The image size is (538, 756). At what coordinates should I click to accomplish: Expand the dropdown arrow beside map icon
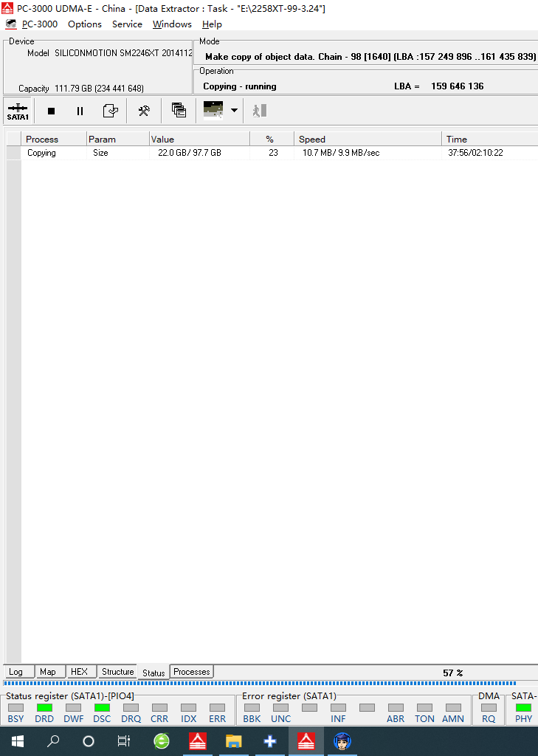(234, 111)
